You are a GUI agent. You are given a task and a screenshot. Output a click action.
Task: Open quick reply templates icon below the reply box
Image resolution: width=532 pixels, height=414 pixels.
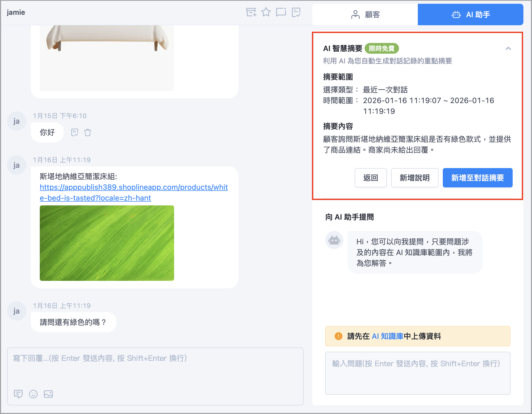18,394
